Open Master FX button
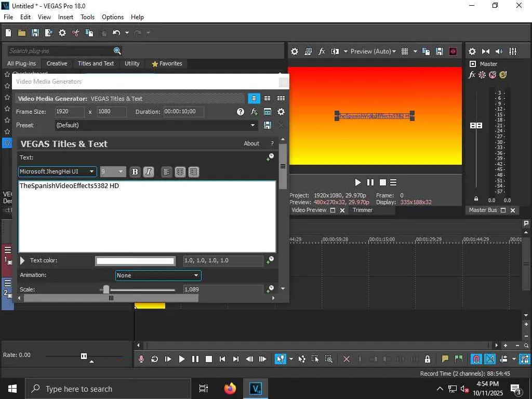 [x=472, y=75]
